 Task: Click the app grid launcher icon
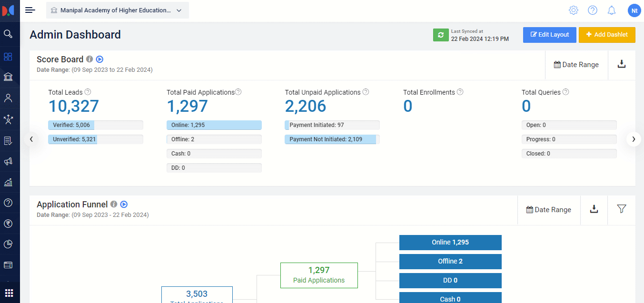[x=9, y=293]
